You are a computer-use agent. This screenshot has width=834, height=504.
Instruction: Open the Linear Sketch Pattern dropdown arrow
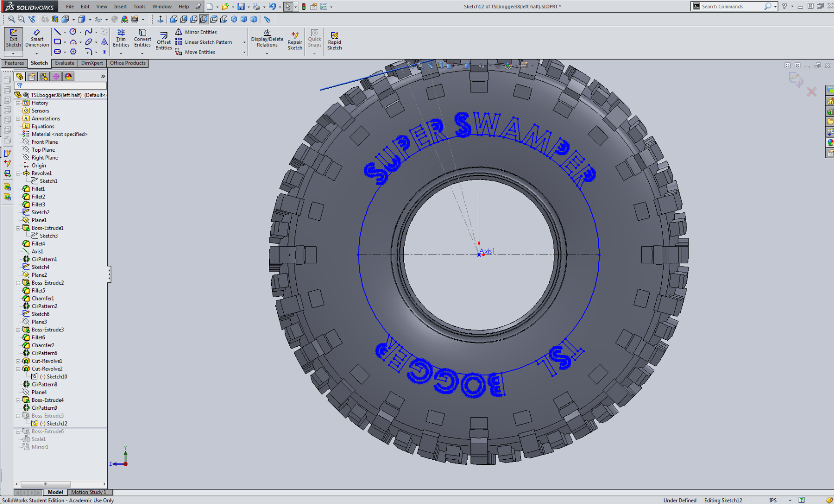[244, 42]
